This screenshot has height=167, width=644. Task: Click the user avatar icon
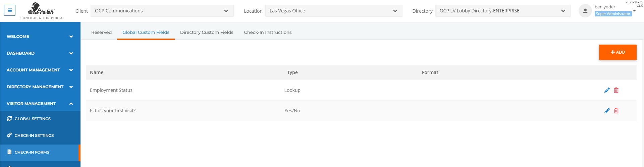(x=585, y=11)
